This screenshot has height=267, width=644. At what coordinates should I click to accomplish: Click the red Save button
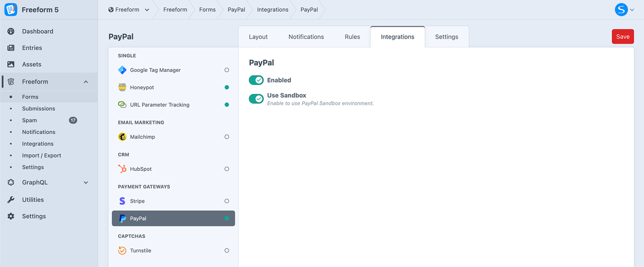coord(623,37)
